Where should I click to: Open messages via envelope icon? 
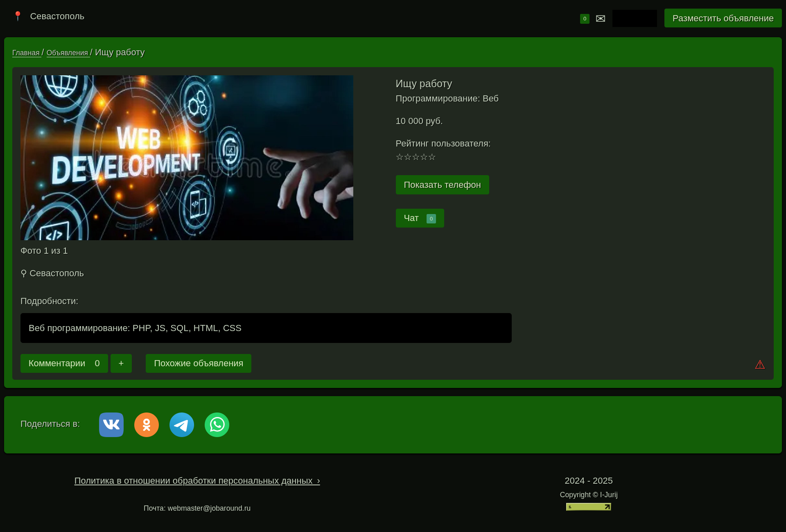[x=600, y=19]
